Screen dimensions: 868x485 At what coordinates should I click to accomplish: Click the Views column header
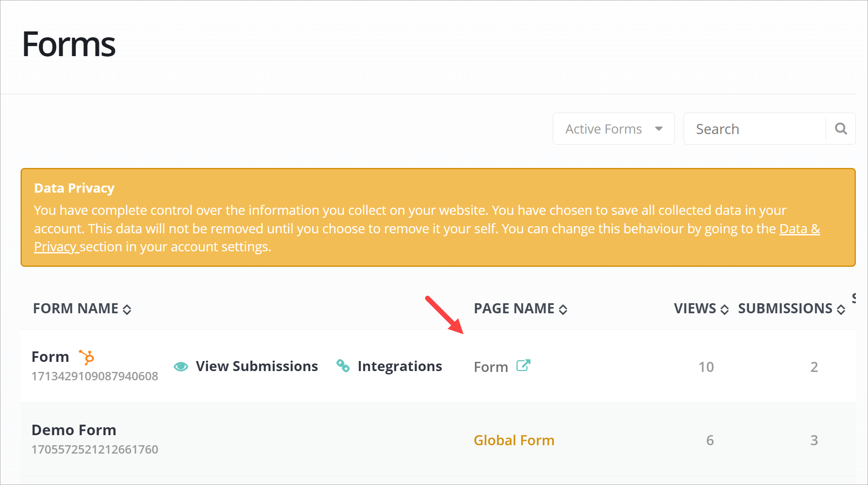pyautogui.click(x=695, y=309)
